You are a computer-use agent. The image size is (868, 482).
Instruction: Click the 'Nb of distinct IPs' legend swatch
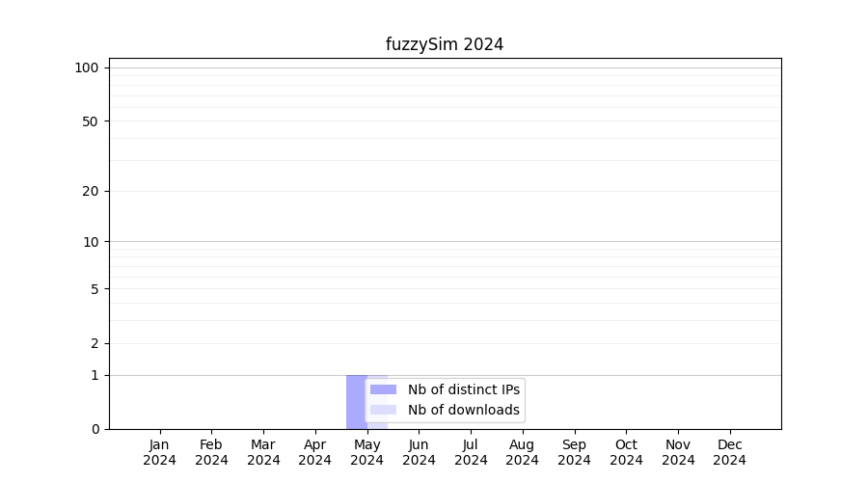click(383, 389)
